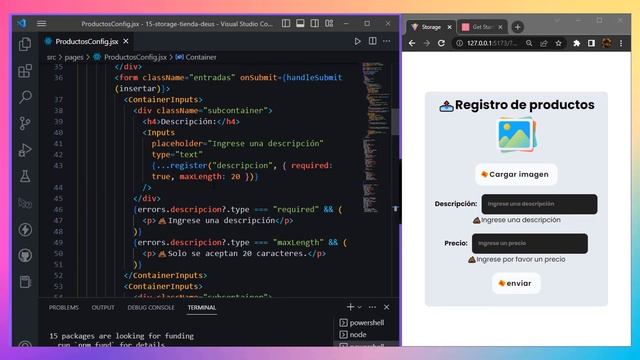Create a new terminal with plus icon
640x360 pixels.
point(350,307)
